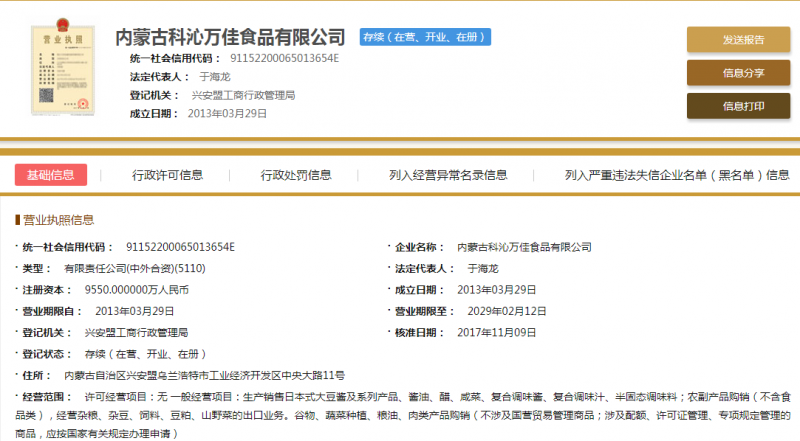Select the 基础信息 tab

pyautogui.click(x=51, y=175)
